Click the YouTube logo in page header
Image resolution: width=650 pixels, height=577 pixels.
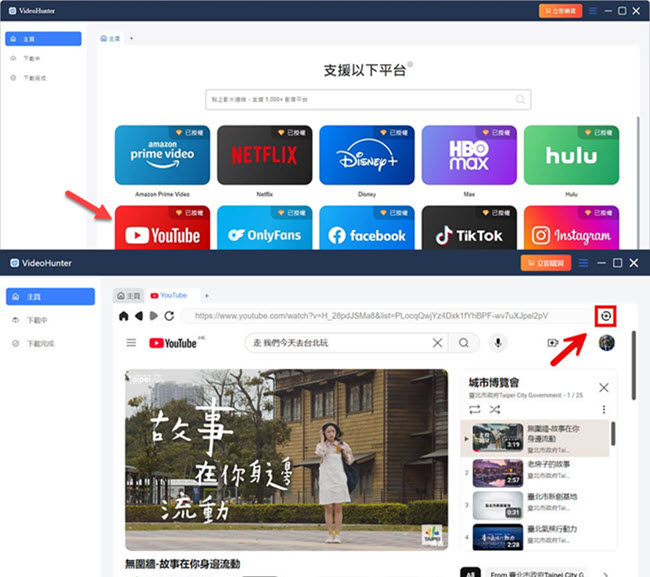pos(173,343)
